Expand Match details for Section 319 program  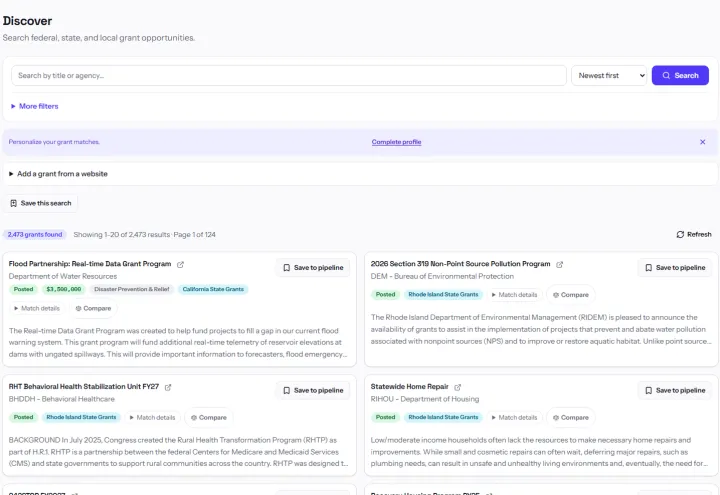[514, 295]
